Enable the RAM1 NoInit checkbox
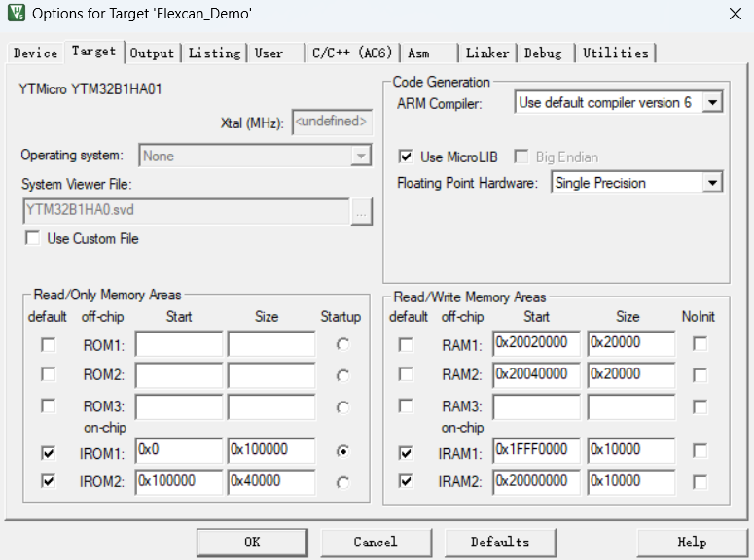The height and width of the screenshot is (560, 754). 700,344
